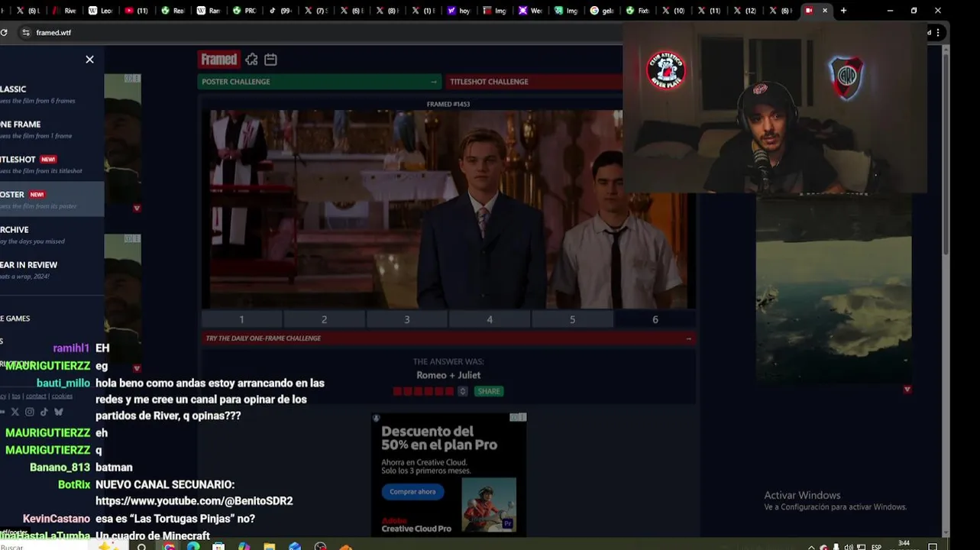Open the YouTube link in chat overlay
Screen dimensions: 980x550
coord(194,501)
